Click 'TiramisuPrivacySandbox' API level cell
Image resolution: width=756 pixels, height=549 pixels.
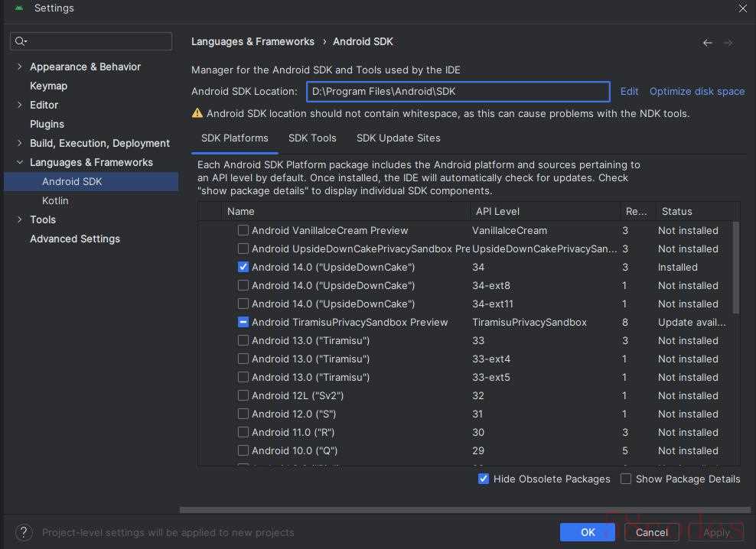point(530,323)
